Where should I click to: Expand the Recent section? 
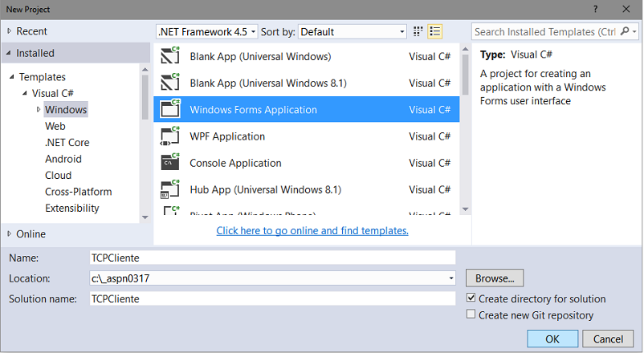pyautogui.click(x=9, y=31)
